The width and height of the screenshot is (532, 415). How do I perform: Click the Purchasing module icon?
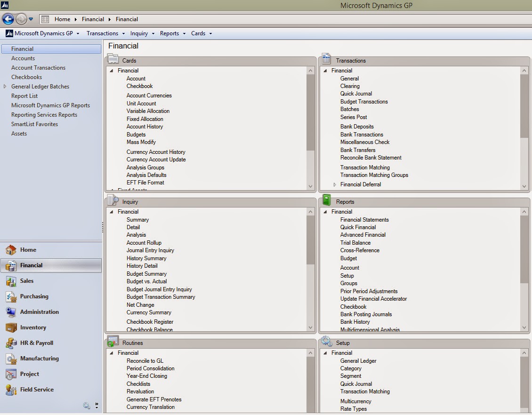point(11,297)
